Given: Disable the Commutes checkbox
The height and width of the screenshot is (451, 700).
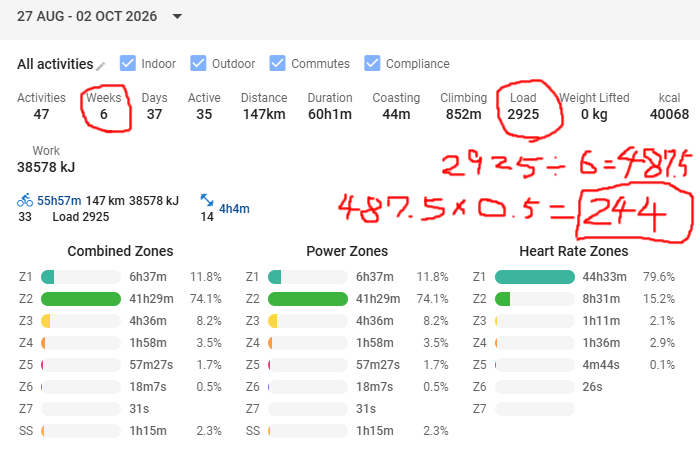Looking at the screenshot, I should point(277,63).
